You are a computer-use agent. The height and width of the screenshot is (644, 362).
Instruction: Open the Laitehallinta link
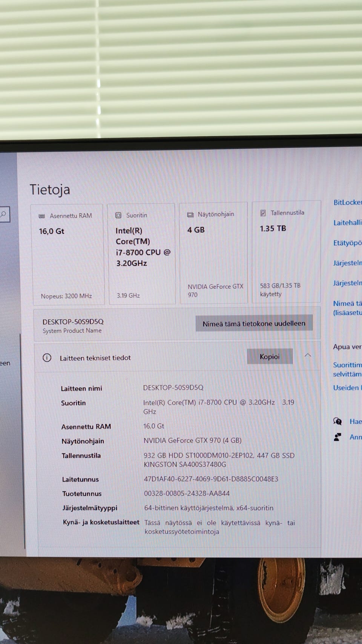pos(347,223)
